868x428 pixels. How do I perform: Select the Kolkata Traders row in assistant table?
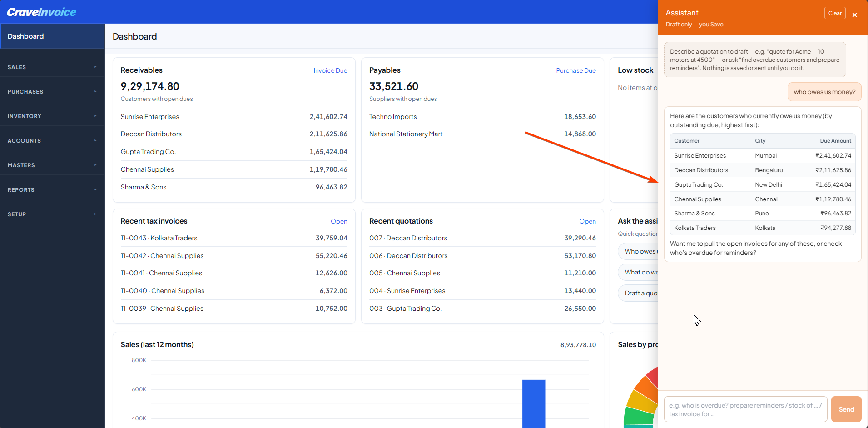[x=763, y=228]
